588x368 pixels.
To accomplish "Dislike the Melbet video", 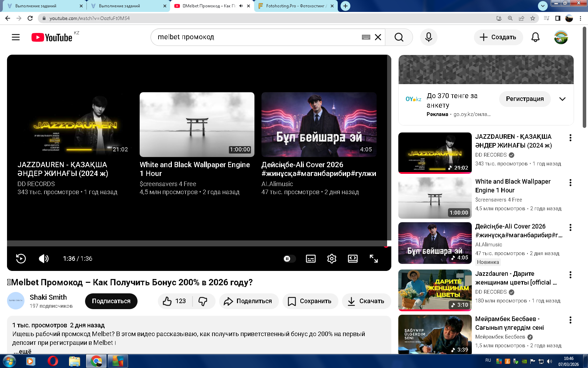I will [203, 301].
